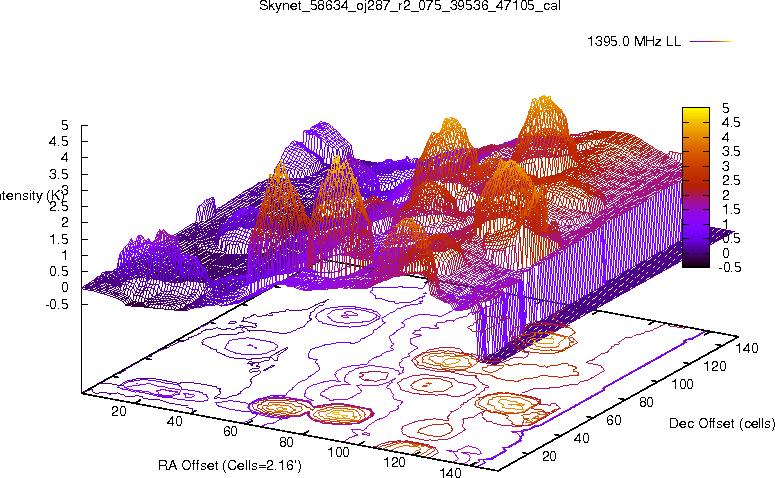Click the 3.5 label beside the color bar
The width and height of the screenshot is (775, 478).
point(731,151)
